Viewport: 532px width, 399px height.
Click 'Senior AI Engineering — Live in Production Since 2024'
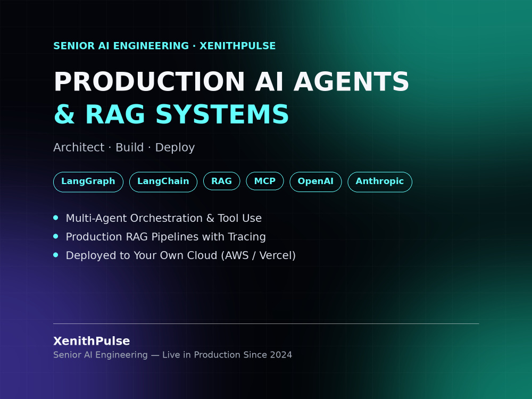[173, 355]
